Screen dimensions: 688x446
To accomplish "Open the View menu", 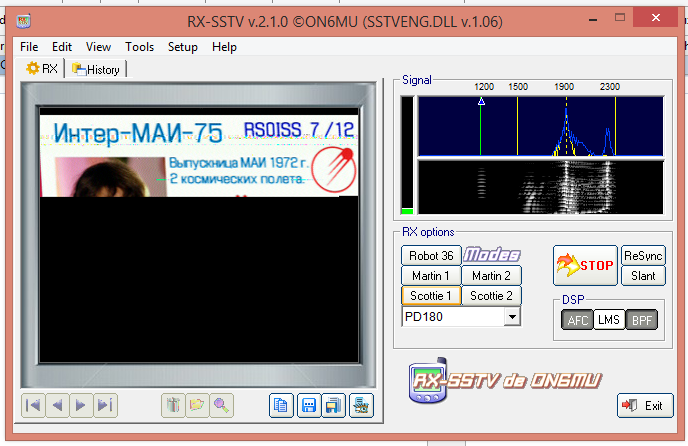I will click(x=98, y=47).
